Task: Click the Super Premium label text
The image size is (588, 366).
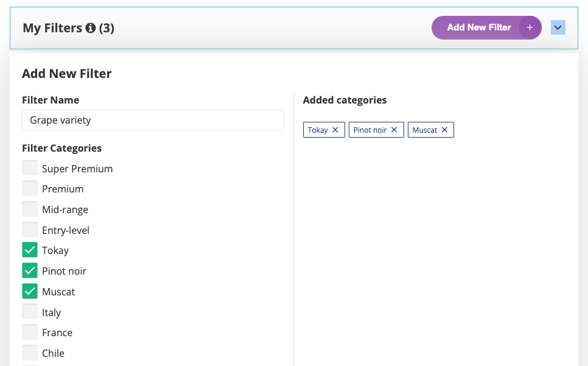Action: pos(77,169)
